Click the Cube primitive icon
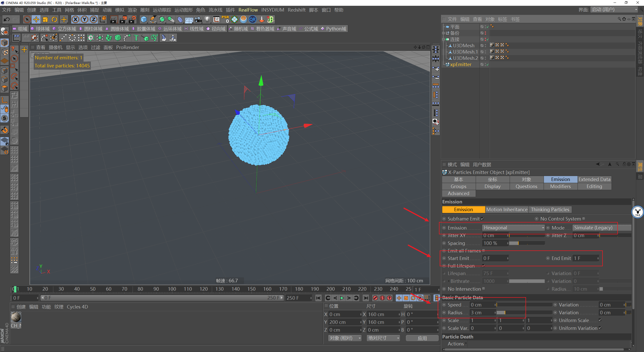The image size is (644, 352). point(144,19)
